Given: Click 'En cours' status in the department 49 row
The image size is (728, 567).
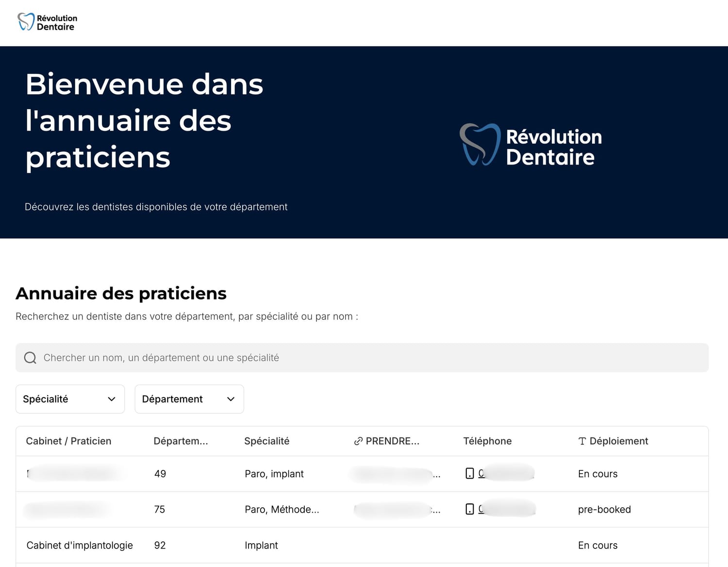Looking at the screenshot, I should pos(598,474).
